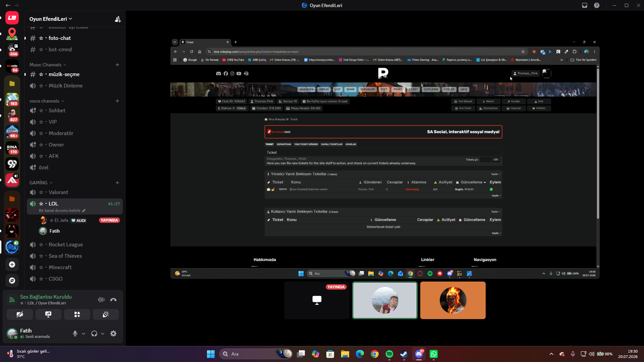Screen dimensions: 644x362
Task: Open the soundboard button
Action: pos(106,314)
